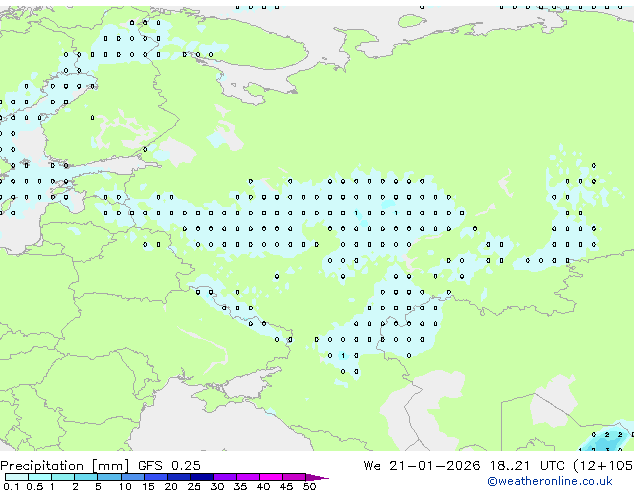Click the '10' legend scale label

click(x=125, y=486)
